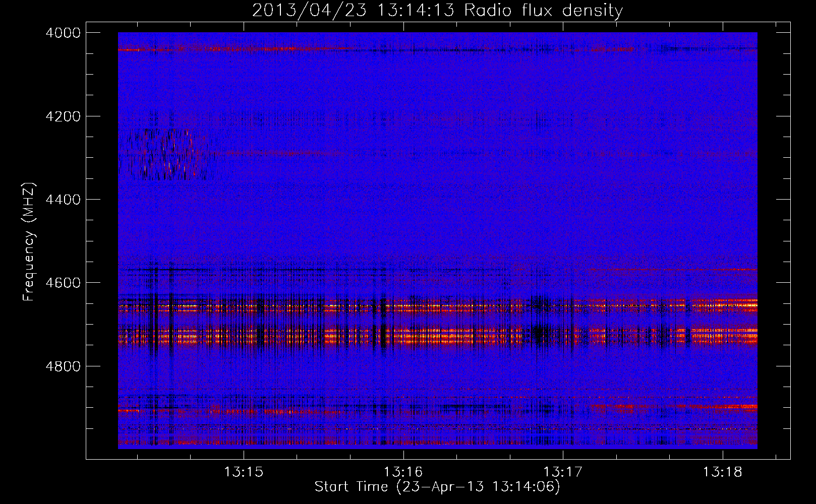The width and height of the screenshot is (816, 504).
Task: Click the plot title "2013/04/23 13:14:13 Radio flux density"
Action: tap(437, 10)
